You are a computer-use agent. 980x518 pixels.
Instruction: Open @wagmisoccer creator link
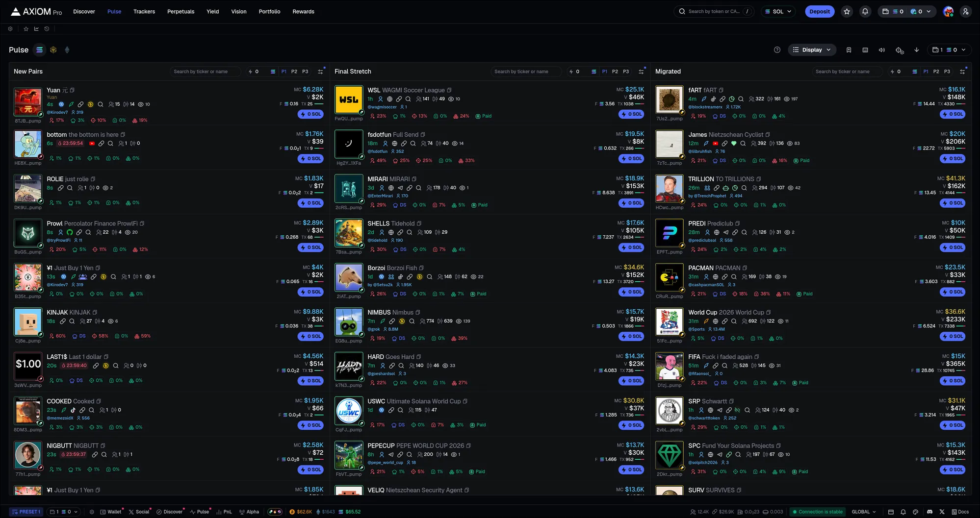[x=382, y=107]
